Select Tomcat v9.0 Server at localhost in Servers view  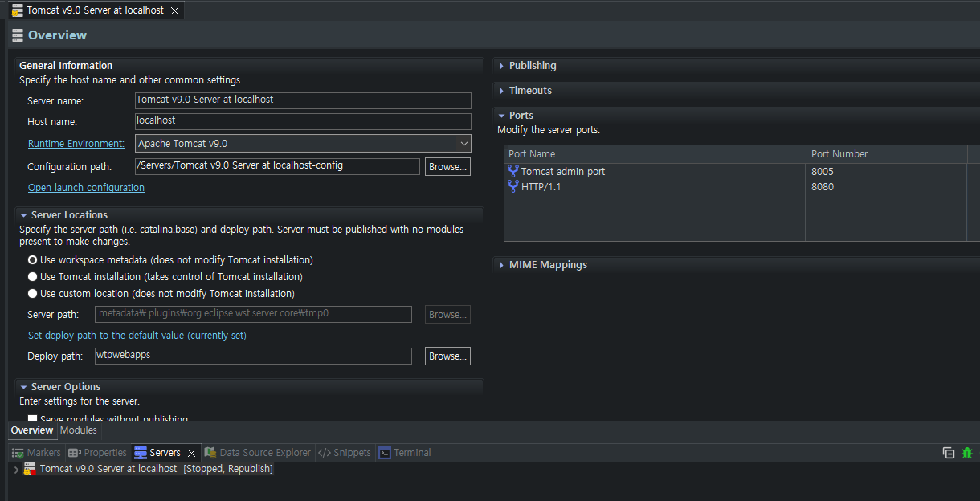pos(108,469)
